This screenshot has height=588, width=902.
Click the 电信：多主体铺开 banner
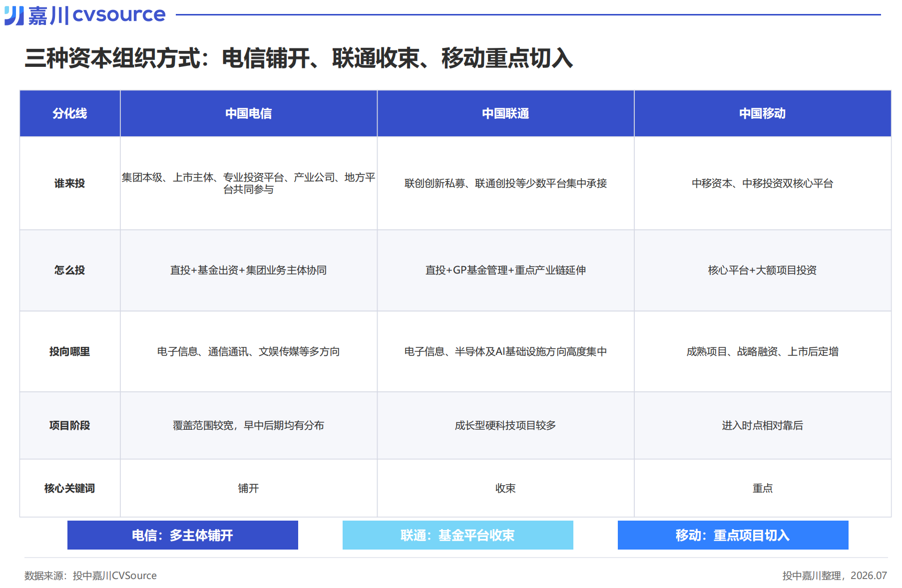click(x=183, y=535)
